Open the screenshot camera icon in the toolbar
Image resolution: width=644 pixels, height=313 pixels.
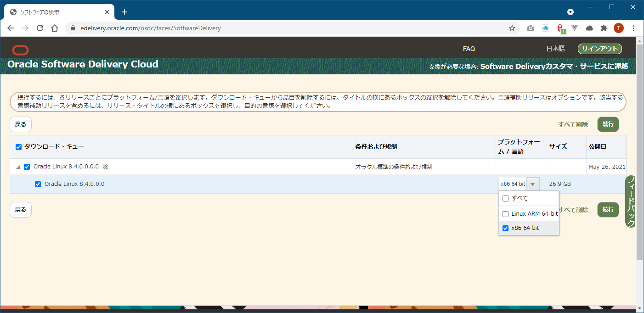click(530, 28)
